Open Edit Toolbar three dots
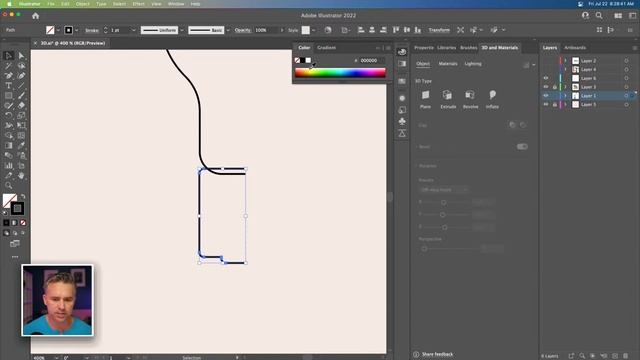 click(x=15, y=257)
